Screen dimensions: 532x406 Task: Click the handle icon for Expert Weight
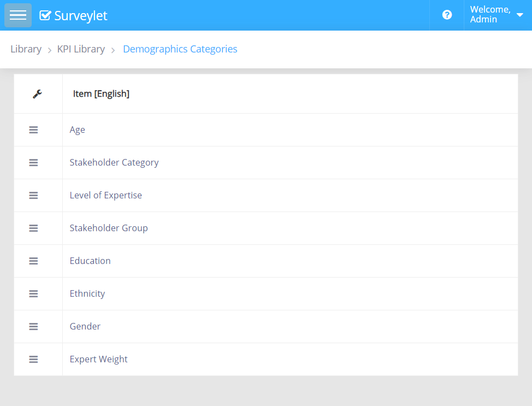(x=33, y=360)
